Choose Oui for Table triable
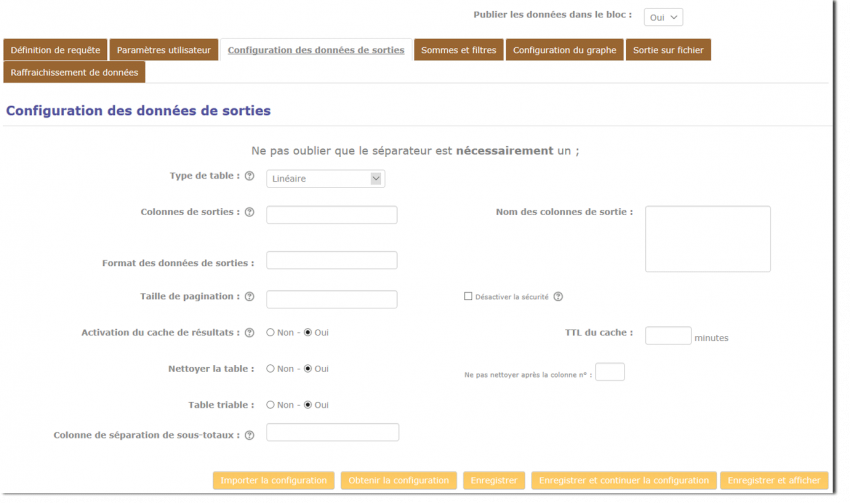Image resolution: width=850 pixels, height=503 pixels. pyautogui.click(x=308, y=405)
